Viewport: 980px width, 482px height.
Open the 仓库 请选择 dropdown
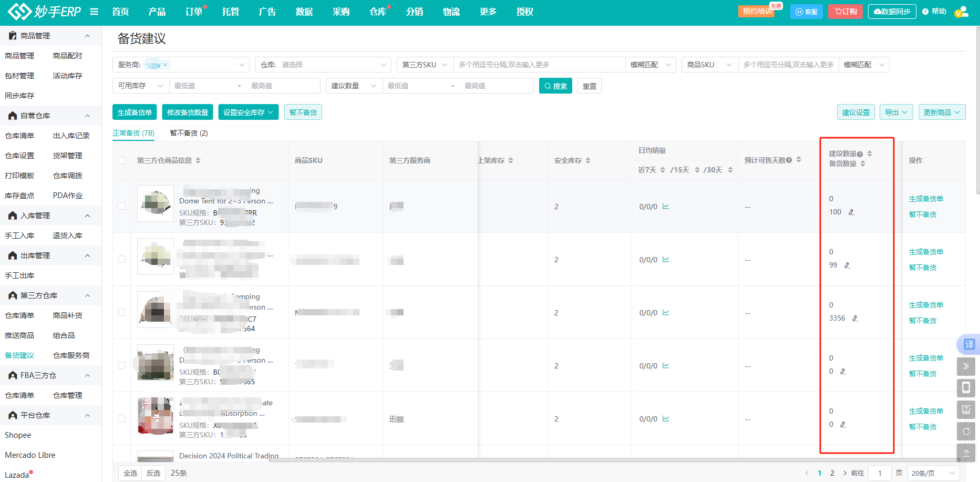(x=323, y=65)
